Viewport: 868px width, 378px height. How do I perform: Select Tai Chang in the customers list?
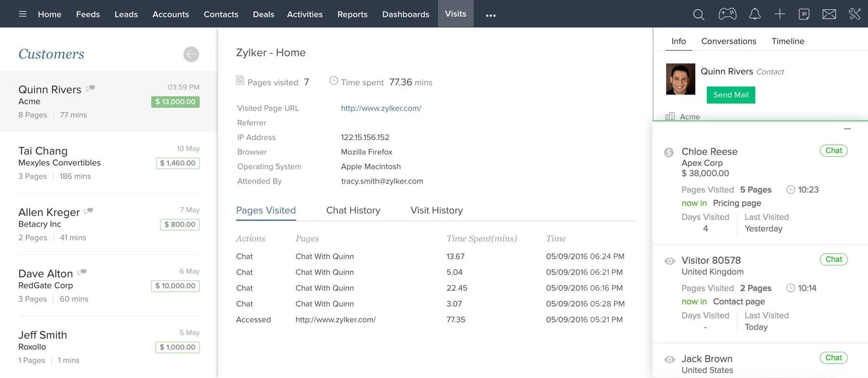click(x=109, y=163)
